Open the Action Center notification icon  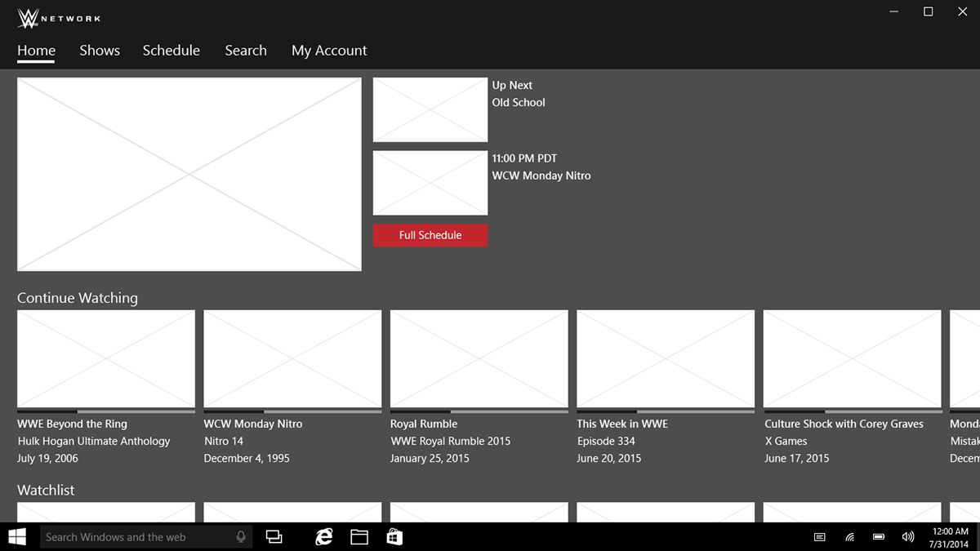point(820,537)
